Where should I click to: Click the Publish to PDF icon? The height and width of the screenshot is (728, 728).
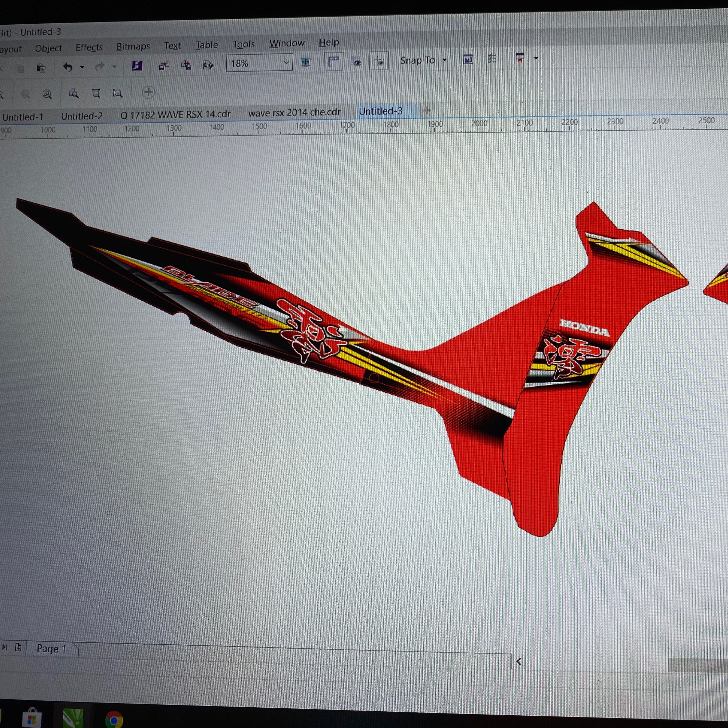pos(208,65)
